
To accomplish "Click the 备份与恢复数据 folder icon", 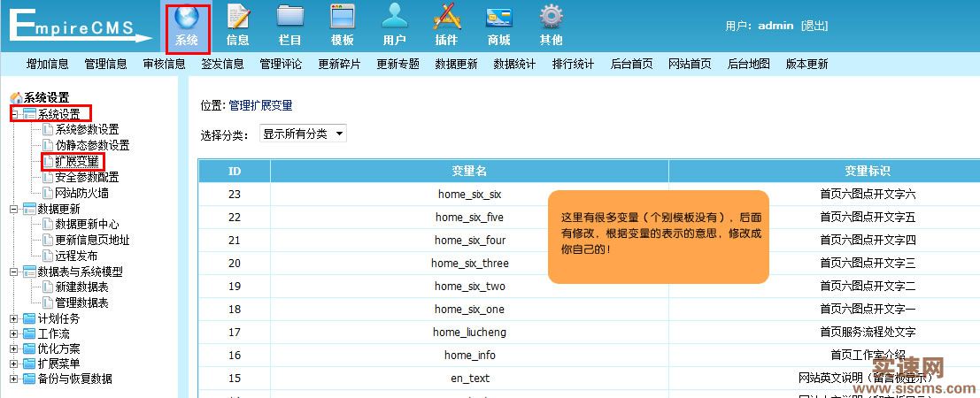I will click(29, 379).
